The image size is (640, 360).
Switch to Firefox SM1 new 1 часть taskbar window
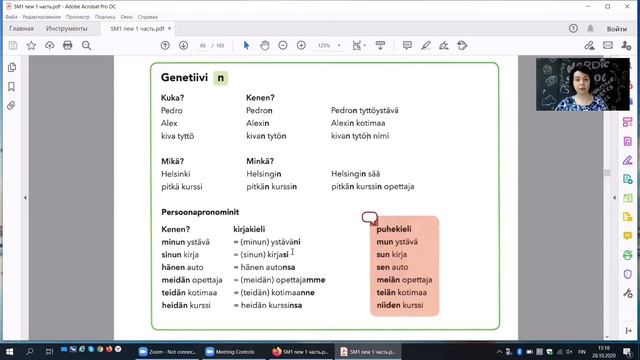[x=300, y=351]
